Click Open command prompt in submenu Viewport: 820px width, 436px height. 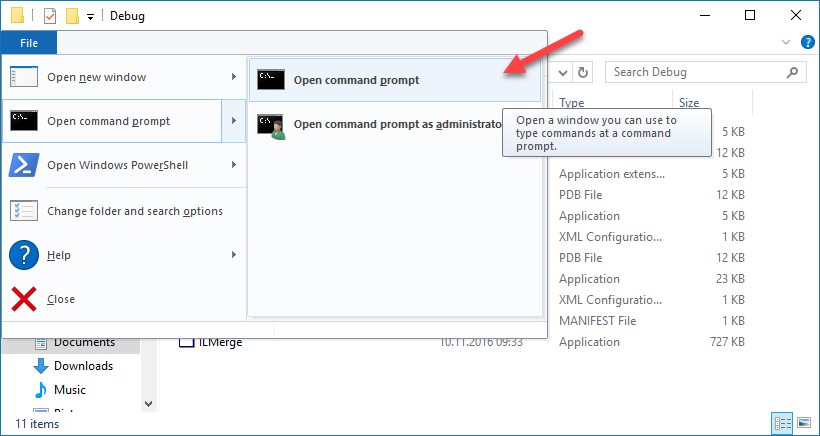pyautogui.click(x=395, y=80)
